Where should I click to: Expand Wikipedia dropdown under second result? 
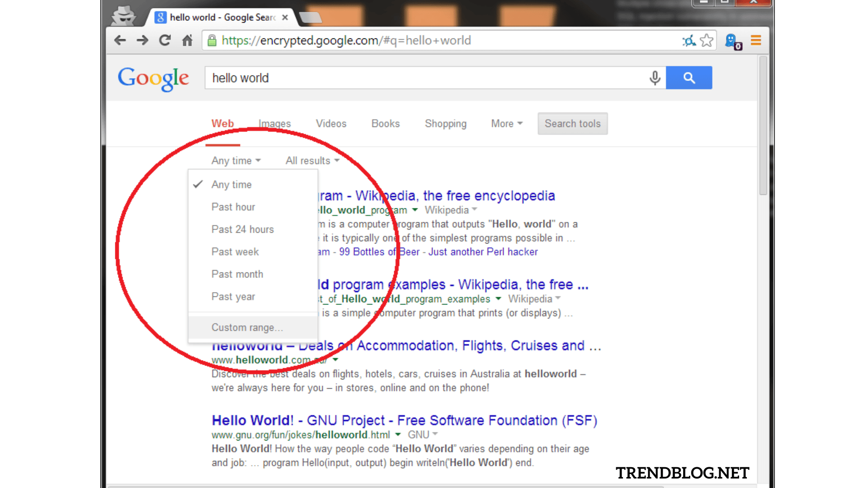tap(534, 299)
